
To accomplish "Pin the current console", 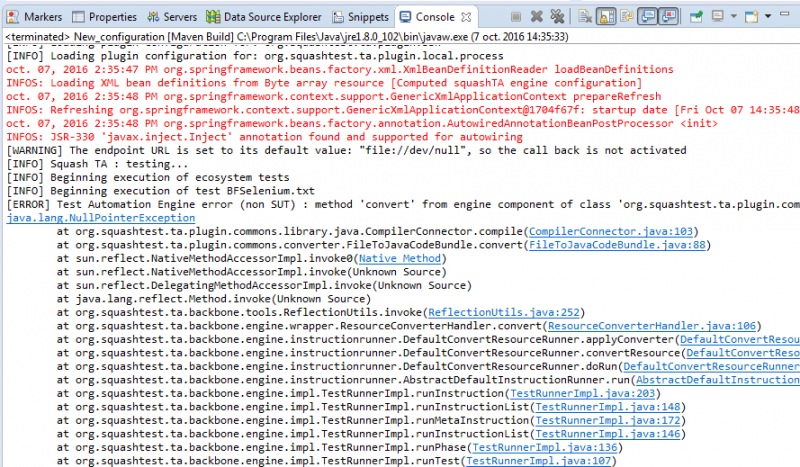I will coord(693,16).
